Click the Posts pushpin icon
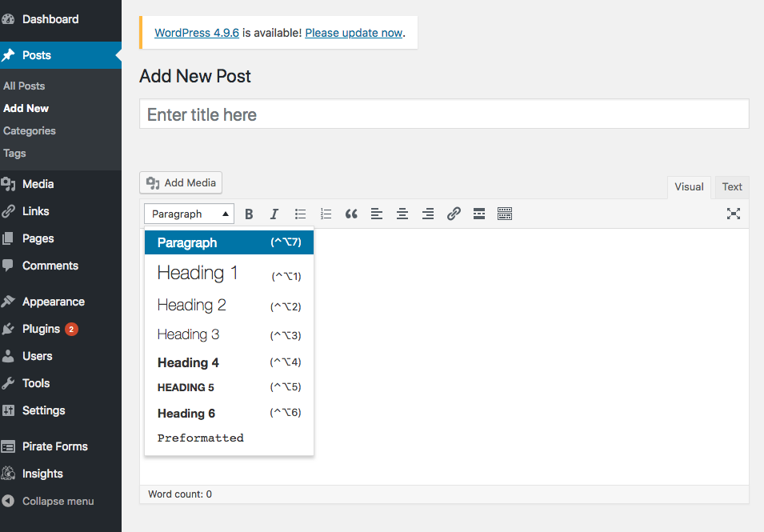764x532 pixels. (x=8, y=55)
